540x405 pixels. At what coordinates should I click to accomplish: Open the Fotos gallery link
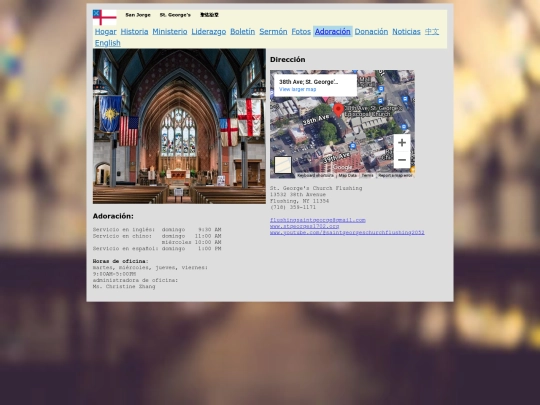[301, 32]
